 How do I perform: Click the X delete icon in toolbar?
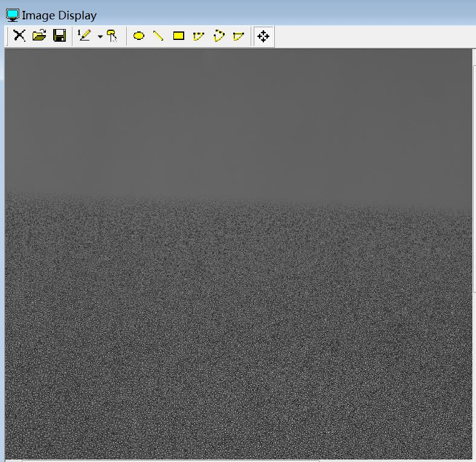pos(19,36)
